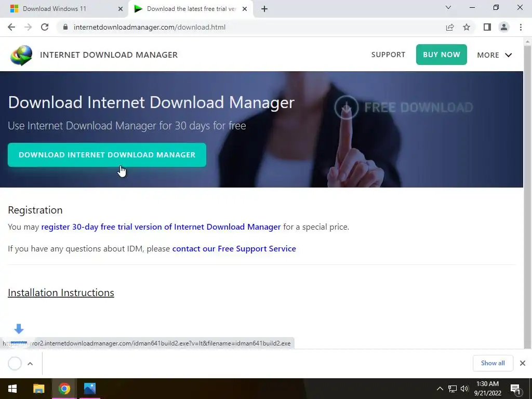This screenshot has width=532, height=399.
Task: Go back to the previous page
Action: 11,27
